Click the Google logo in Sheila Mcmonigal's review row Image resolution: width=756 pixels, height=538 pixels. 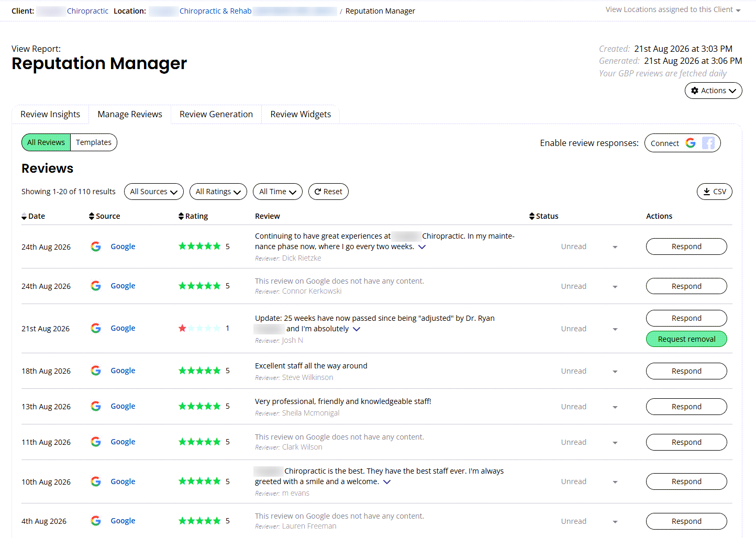[x=96, y=406]
